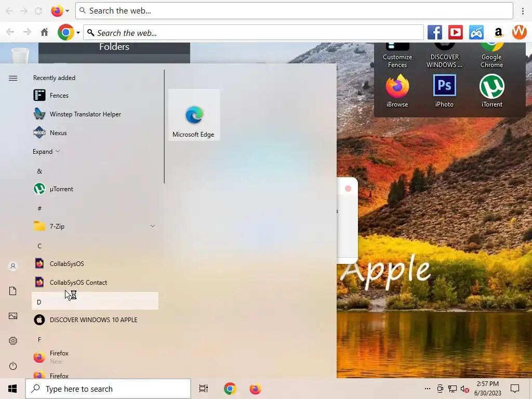Click the home icon in second toolbar
Screen dimensions: 532x399
pyautogui.click(x=45, y=32)
